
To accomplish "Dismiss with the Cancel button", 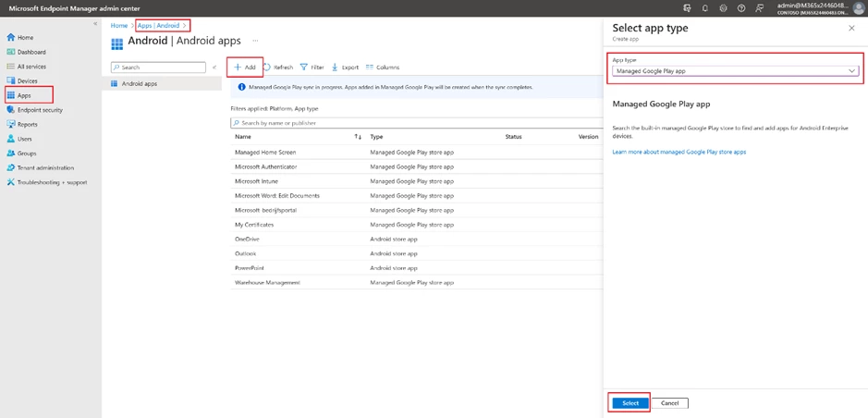I will tap(670, 403).
